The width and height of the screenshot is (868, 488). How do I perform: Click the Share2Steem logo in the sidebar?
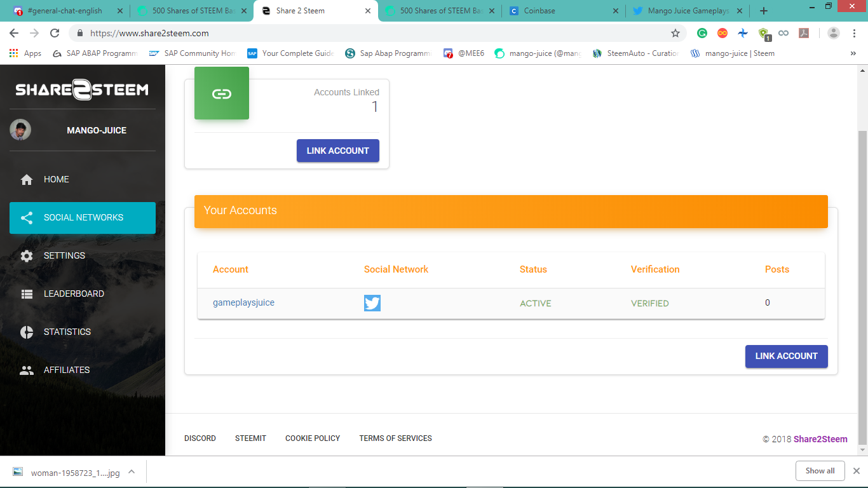click(x=82, y=90)
